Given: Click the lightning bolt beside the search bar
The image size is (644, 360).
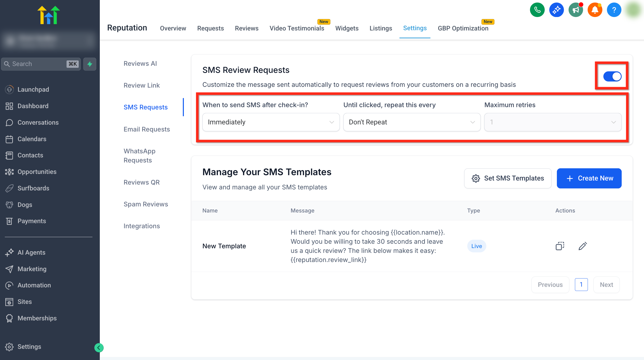Looking at the screenshot, I should (x=90, y=64).
